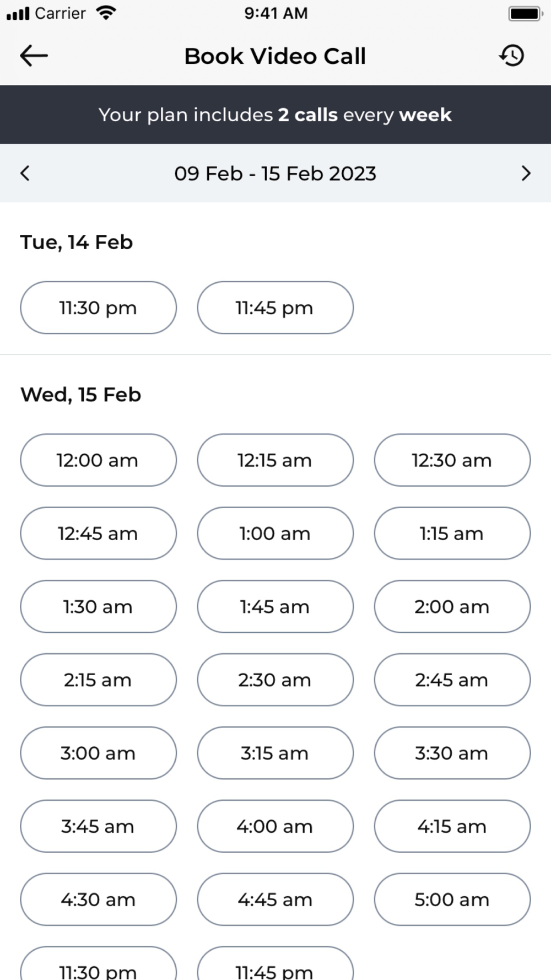Choose the 3:00 am slot
Viewport: 551px width, 980px height.
[x=98, y=753]
